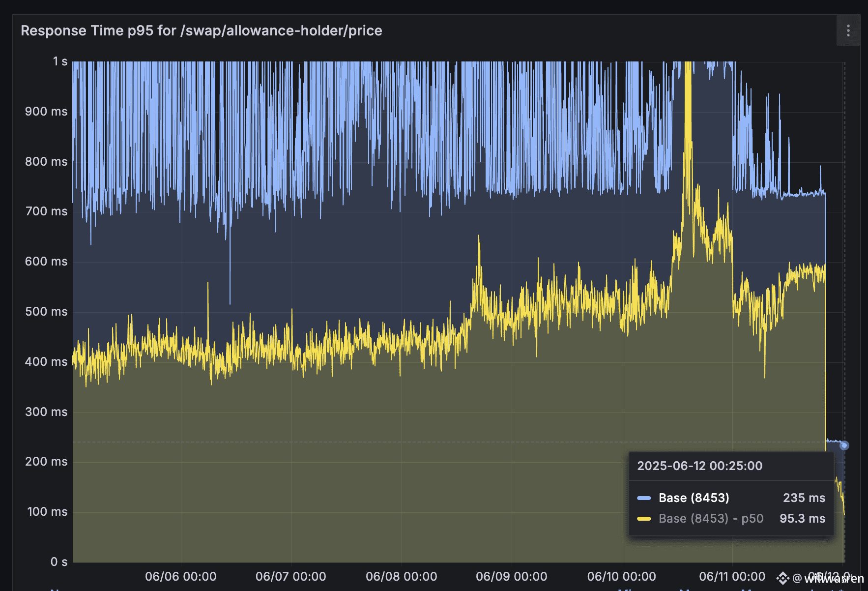Click the 06/08 00:00 x-axis label
This screenshot has width=868, height=591.
pos(402,577)
